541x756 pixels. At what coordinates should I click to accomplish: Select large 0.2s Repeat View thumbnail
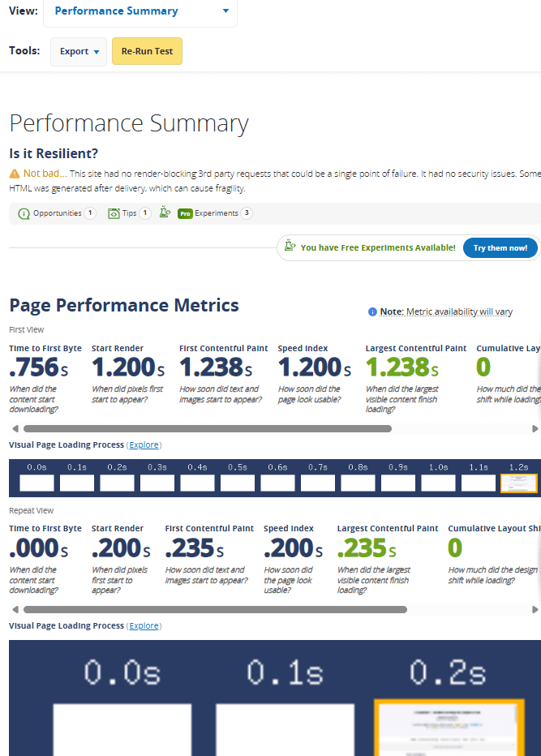(449, 727)
